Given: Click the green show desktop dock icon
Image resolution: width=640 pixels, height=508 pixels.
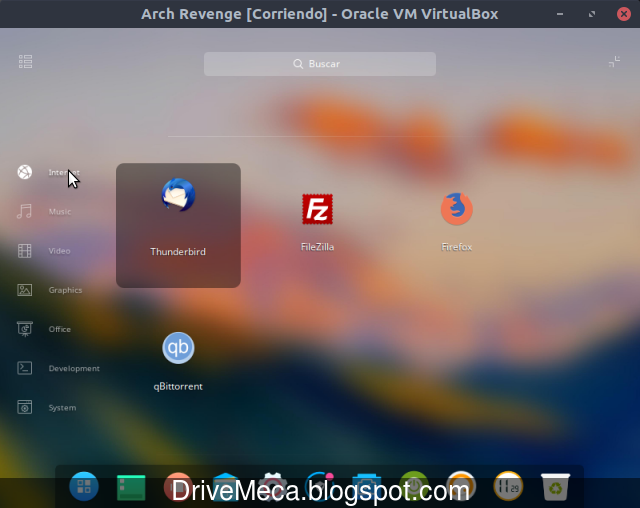Looking at the screenshot, I should (131, 487).
